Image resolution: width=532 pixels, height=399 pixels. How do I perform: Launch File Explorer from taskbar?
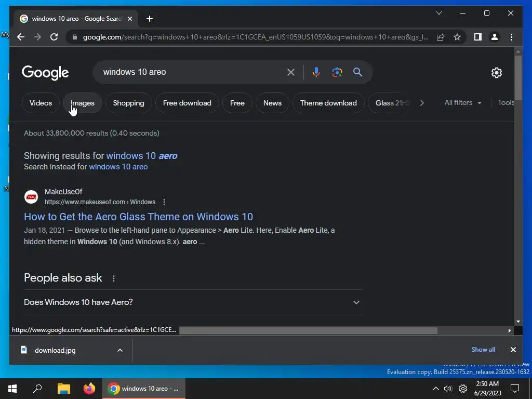tap(63, 389)
